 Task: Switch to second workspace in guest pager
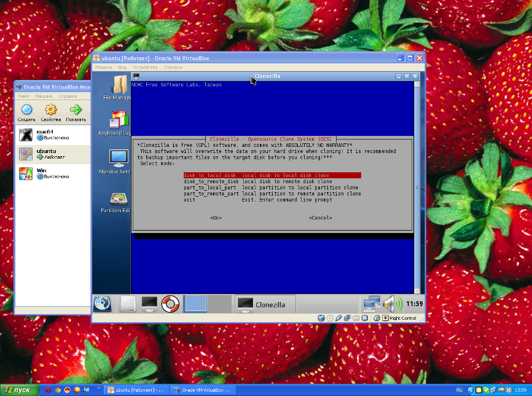[x=219, y=304]
